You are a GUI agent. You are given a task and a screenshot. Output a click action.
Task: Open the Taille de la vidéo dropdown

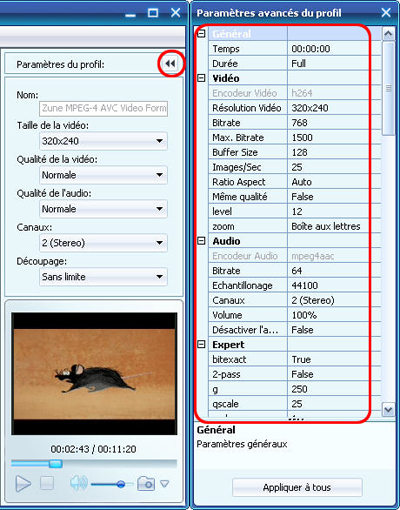[103, 141]
